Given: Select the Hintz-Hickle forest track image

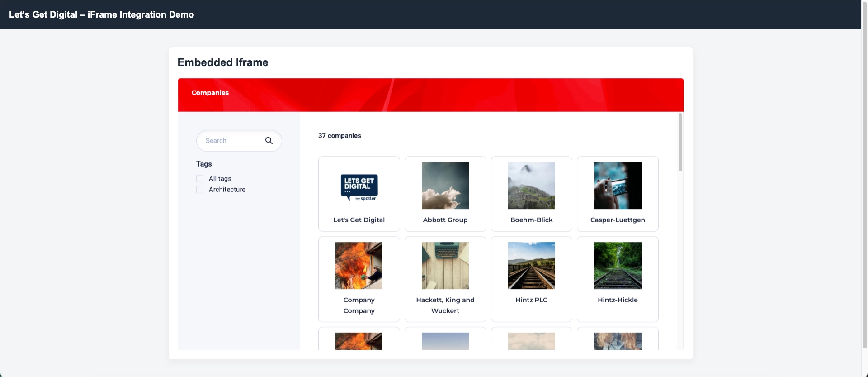Looking at the screenshot, I should (x=618, y=266).
